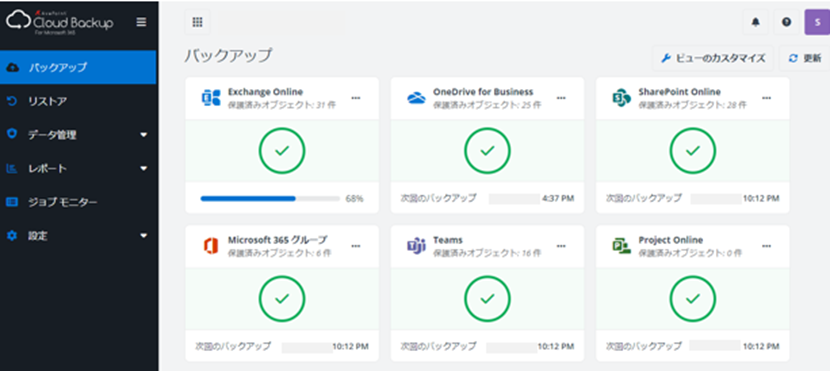
Task: Expand the 設定 sidebar menu
Action: 78,236
